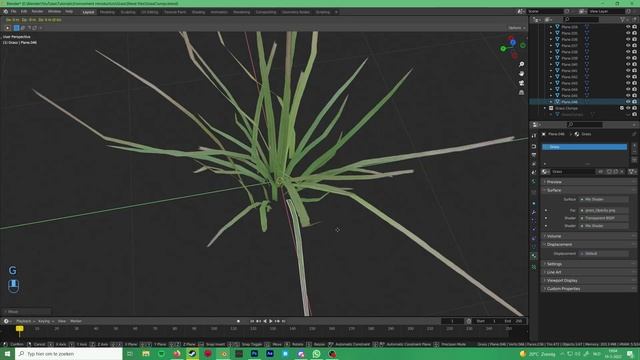Open the World properties tab
The image size is (640, 360).
[x=533, y=181]
